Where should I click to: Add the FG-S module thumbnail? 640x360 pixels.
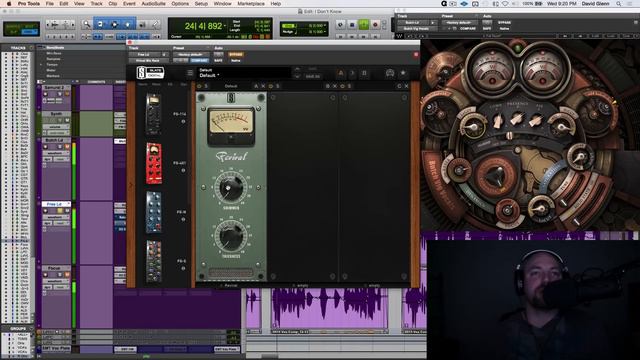pos(153,261)
